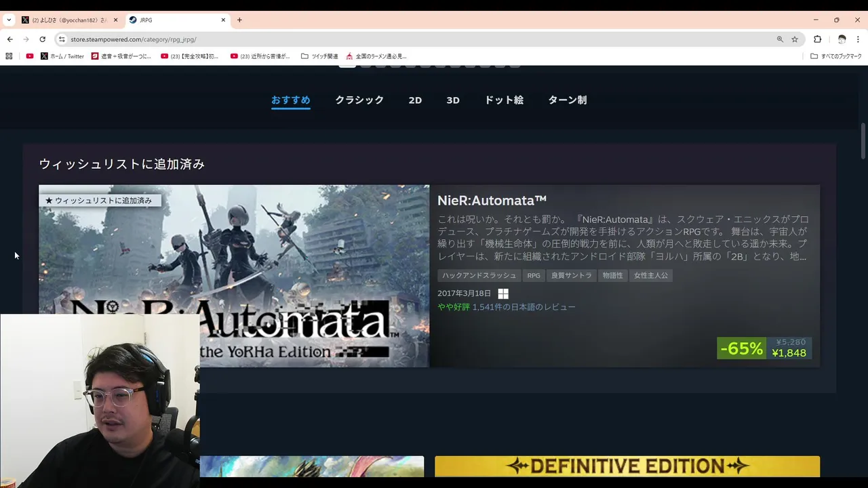This screenshot has width=868, height=488.
Task: Open the colorful game capsule below NieR
Action: point(312,466)
